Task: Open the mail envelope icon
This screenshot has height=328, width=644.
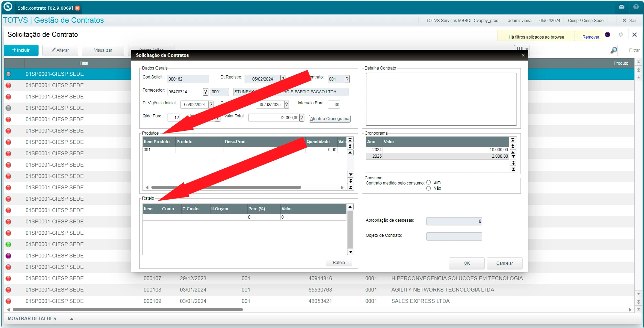Action: [x=622, y=7]
